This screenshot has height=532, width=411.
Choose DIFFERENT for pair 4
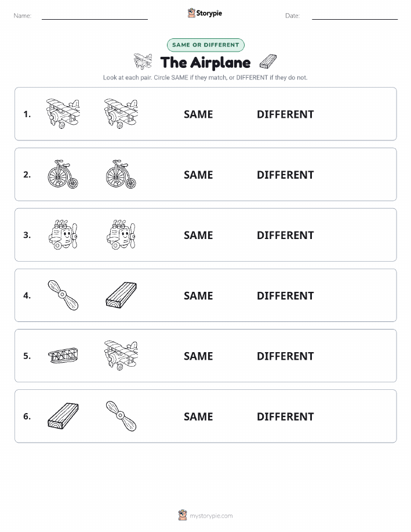tap(285, 296)
